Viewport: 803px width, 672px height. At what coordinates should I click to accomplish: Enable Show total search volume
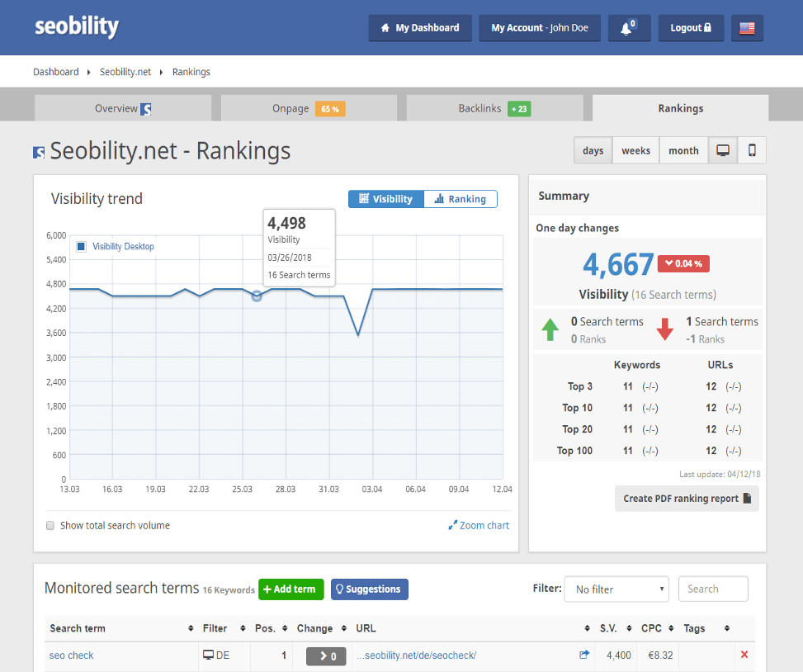point(50,526)
